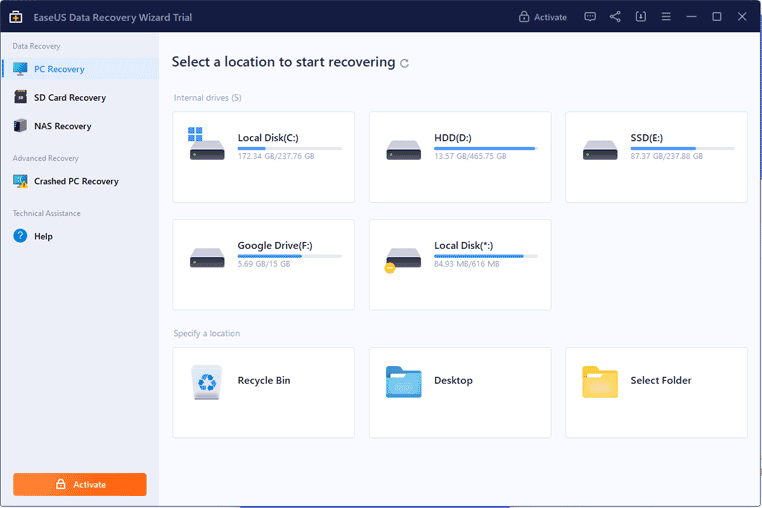Image resolution: width=762 pixels, height=508 pixels.
Task: Click usage bar of Local Disk(*:)
Action: 486,256
